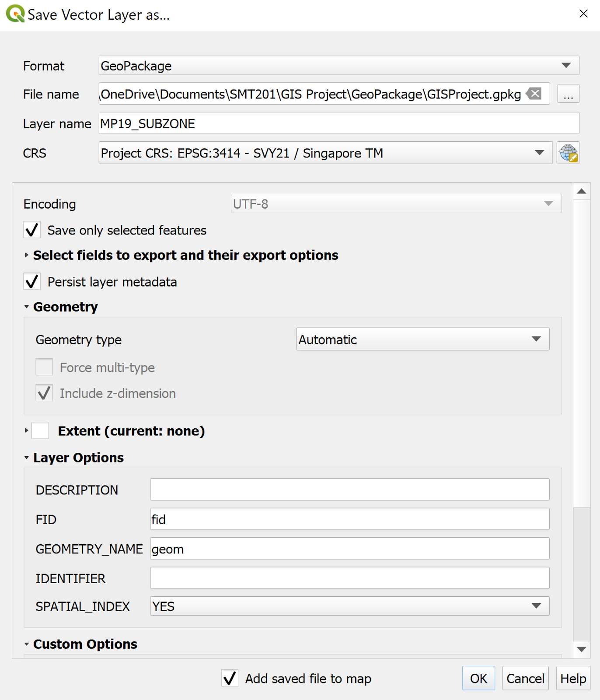This screenshot has height=700, width=600.
Task: Change the SPATIAL_INDEX dropdown value
Action: pos(349,606)
